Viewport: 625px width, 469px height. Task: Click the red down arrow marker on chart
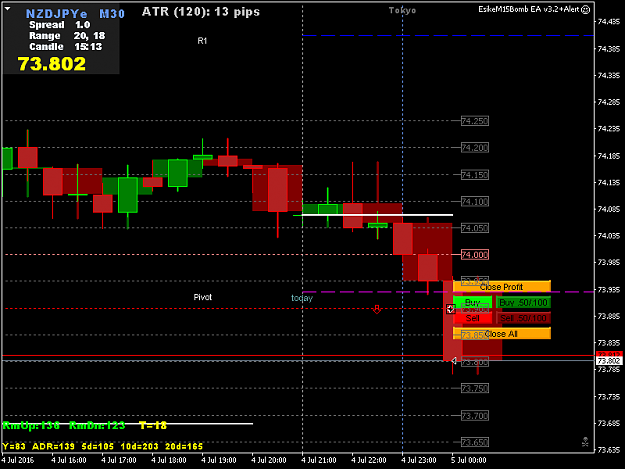coord(377,309)
